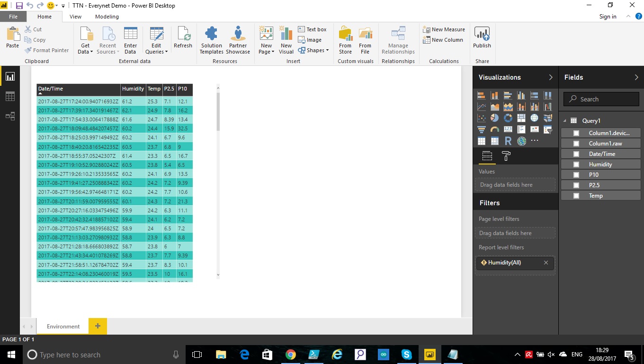The height and width of the screenshot is (364, 644).
Task: Open Quick Access Toolbar customize arrow
Action: [63, 6]
